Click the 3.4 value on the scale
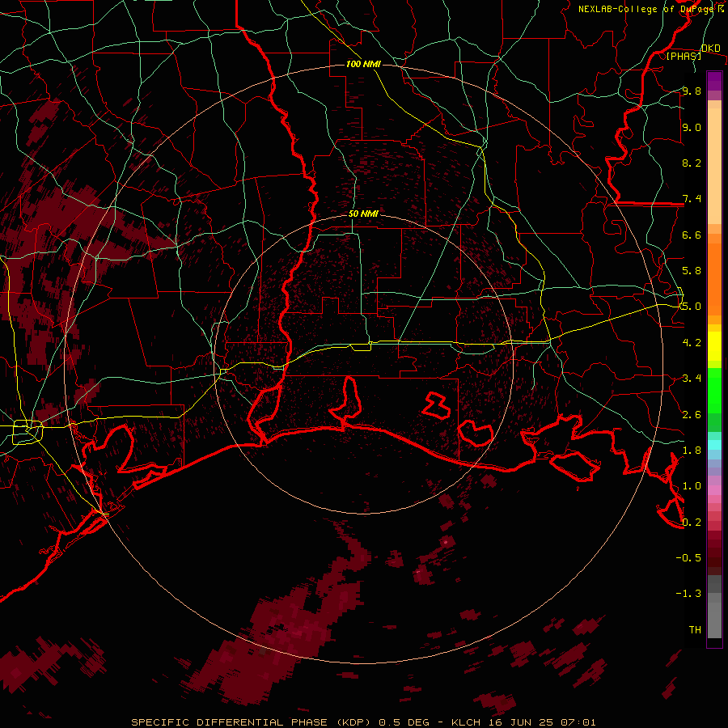The height and width of the screenshot is (728, 728). tap(692, 379)
